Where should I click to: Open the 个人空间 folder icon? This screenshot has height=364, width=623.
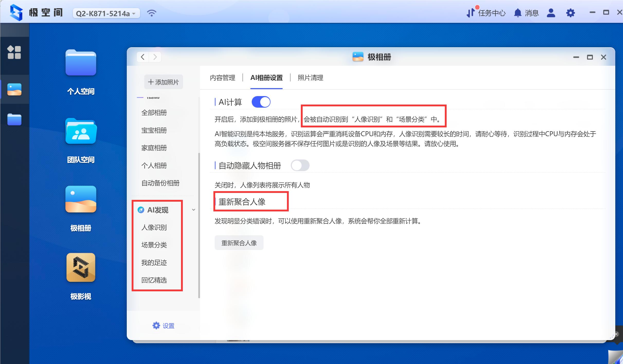coord(80,63)
